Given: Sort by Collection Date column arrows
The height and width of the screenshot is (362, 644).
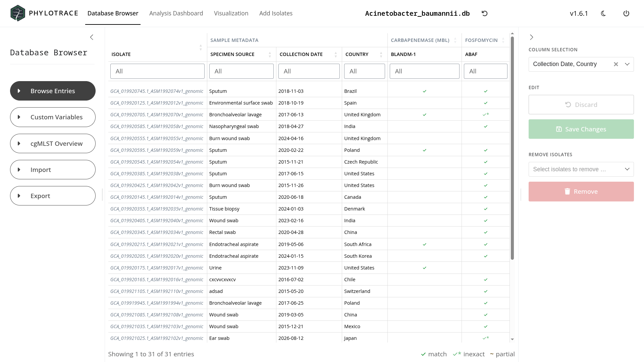Looking at the screenshot, I should 335,55.
